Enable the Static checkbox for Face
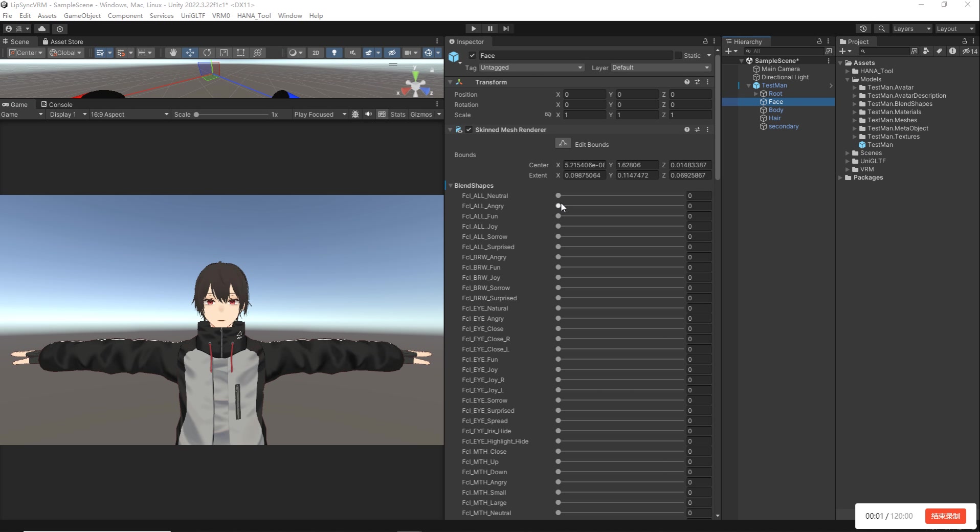 (x=678, y=55)
